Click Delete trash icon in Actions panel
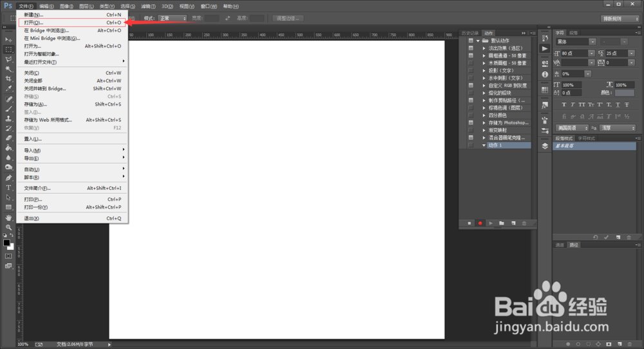 [x=524, y=223]
